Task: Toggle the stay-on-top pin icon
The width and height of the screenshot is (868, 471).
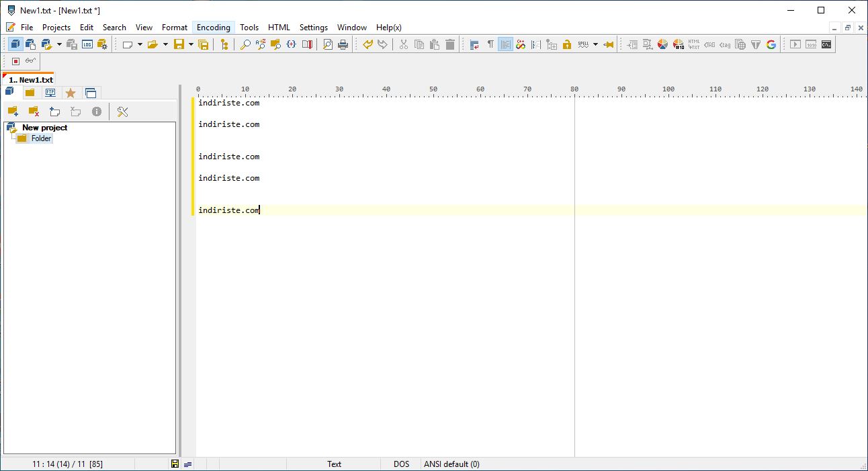Action: coord(609,44)
